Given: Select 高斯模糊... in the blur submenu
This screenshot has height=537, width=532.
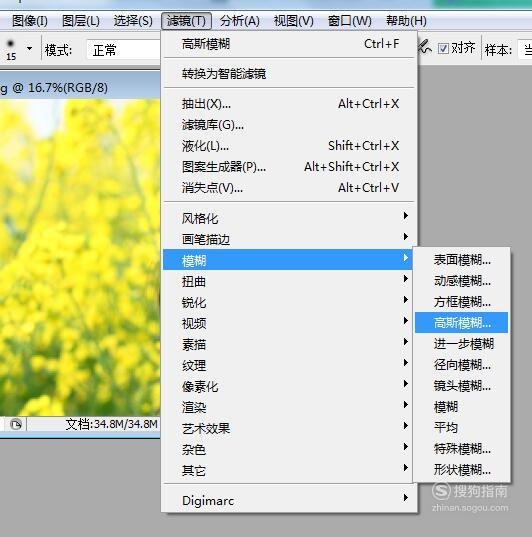Looking at the screenshot, I should [461, 323].
